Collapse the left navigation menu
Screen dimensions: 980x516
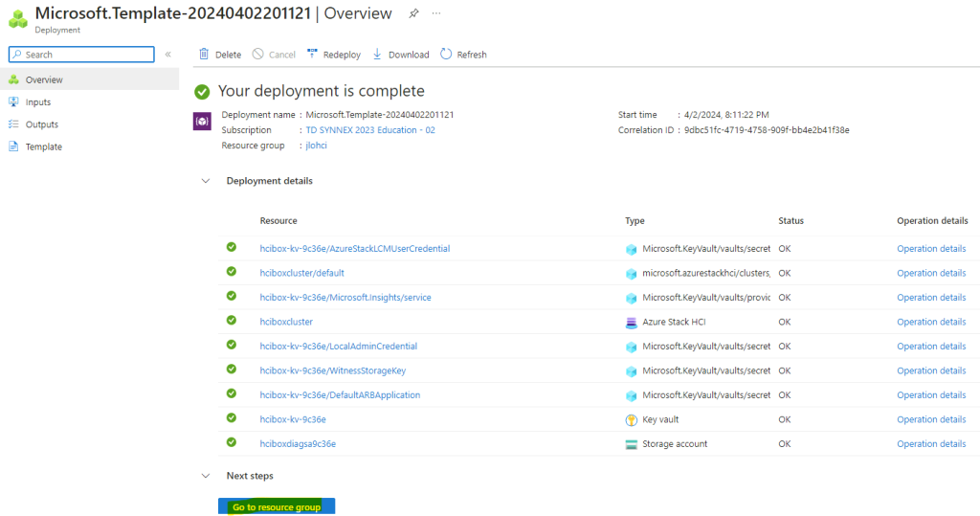point(168,55)
